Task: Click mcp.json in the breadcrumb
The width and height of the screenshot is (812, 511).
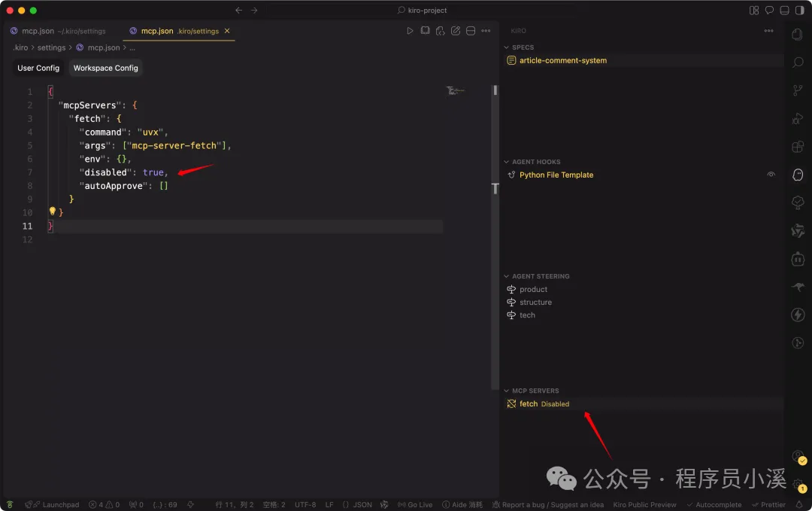Action: click(x=104, y=47)
